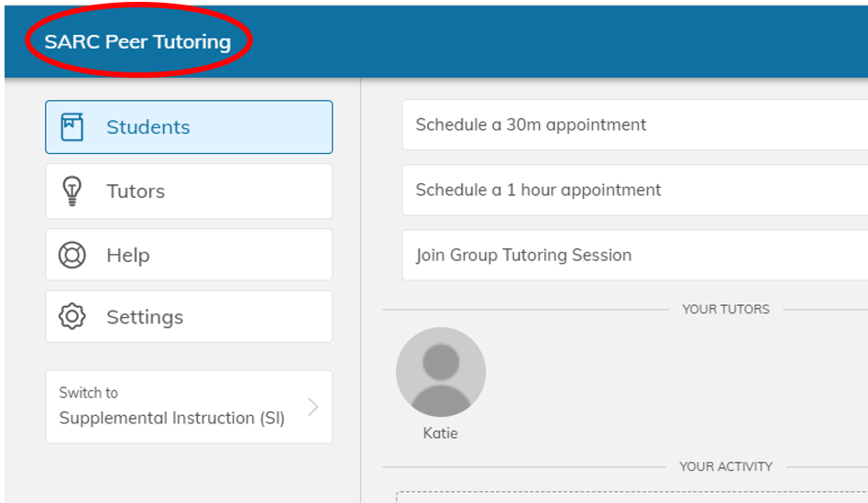Click the dashed activity box below Your Activity

pos(632,498)
